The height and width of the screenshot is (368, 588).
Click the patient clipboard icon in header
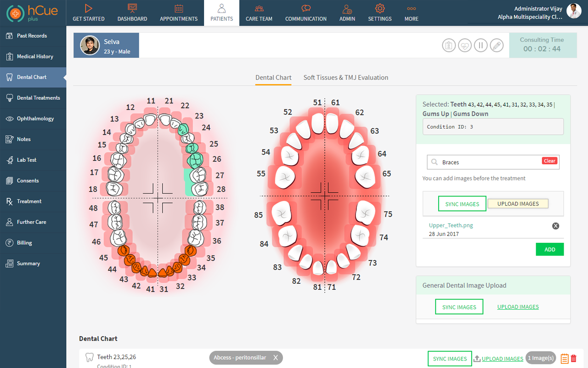[x=448, y=46]
